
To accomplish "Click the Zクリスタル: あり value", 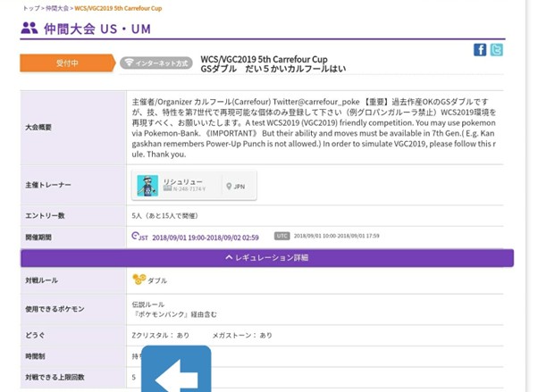I will (160, 335).
